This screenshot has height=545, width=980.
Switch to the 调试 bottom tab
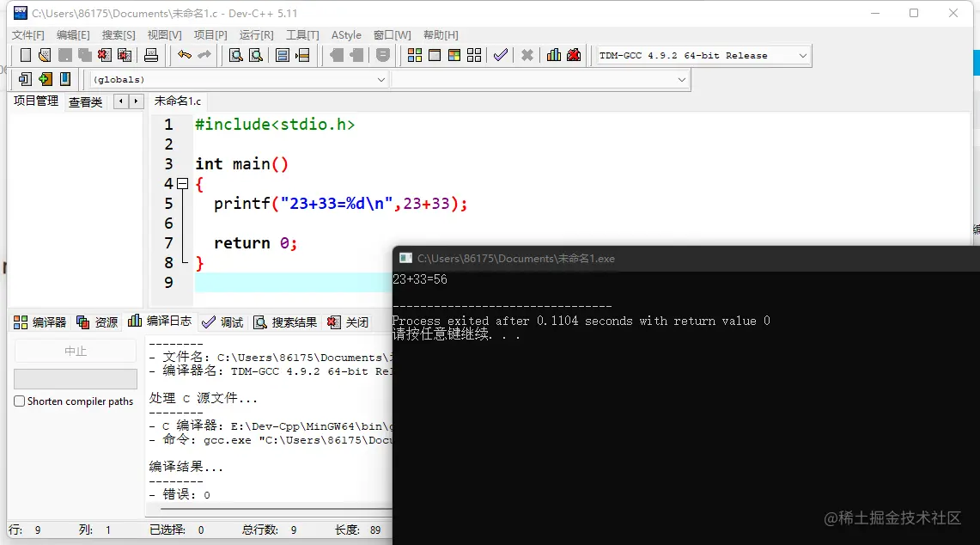tap(223, 322)
